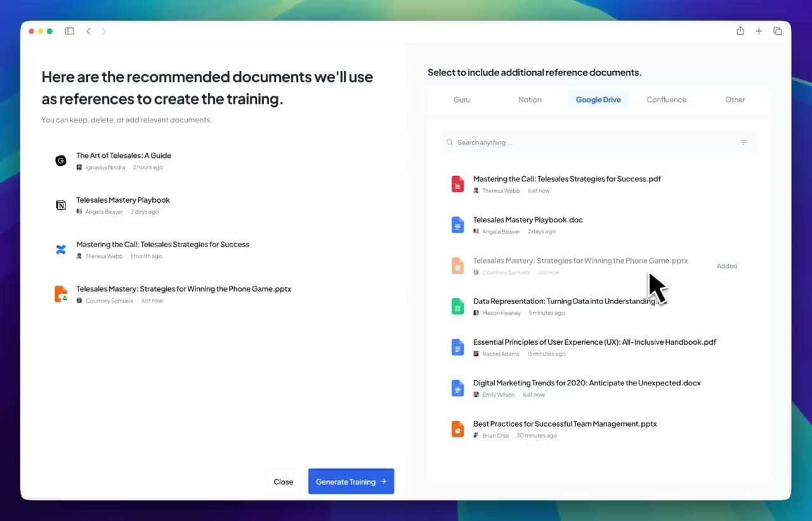Screen dimensions: 812x521
Task: Click the orange Drive slides icon in recommended documents
Action: coord(61,294)
